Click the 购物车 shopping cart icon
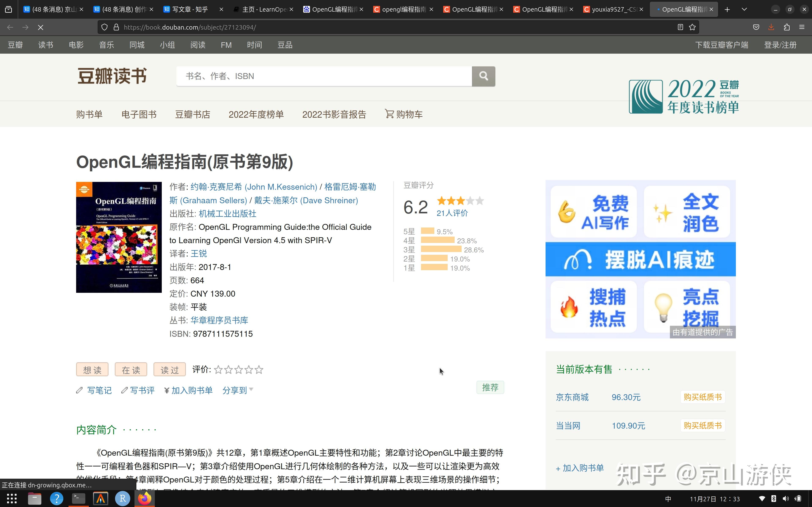The width and height of the screenshot is (812, 507). (389, 114)
